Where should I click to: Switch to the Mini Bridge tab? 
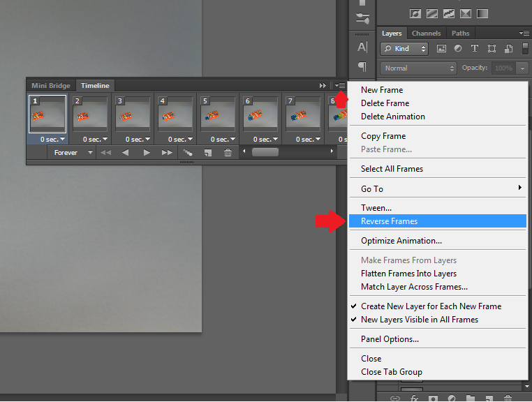pyautogui.click(x=51, y=85)
